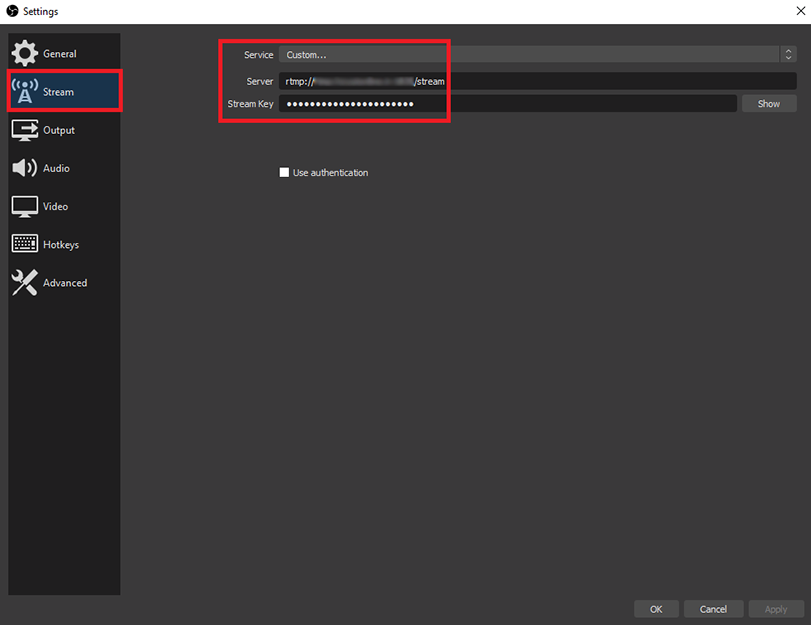Open the Hotkeys keyboard icon
The height and width of the screenshot is (625, 811).
24,244
